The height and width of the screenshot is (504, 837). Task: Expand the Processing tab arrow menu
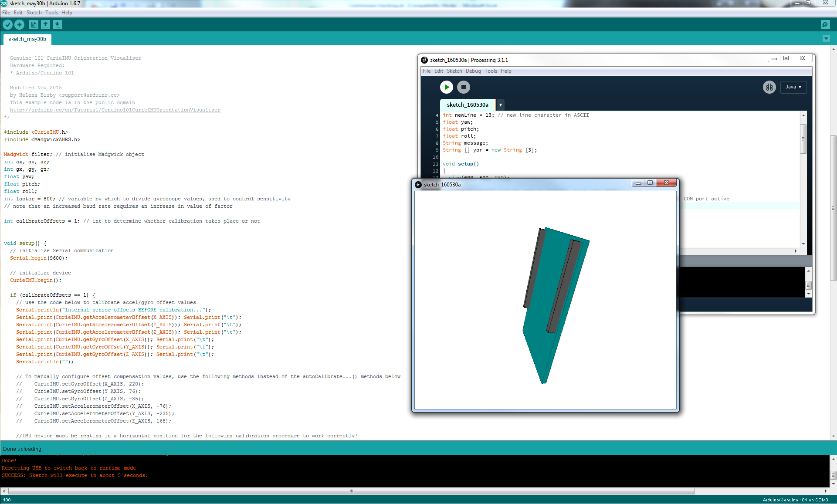(x=501, y=105)
